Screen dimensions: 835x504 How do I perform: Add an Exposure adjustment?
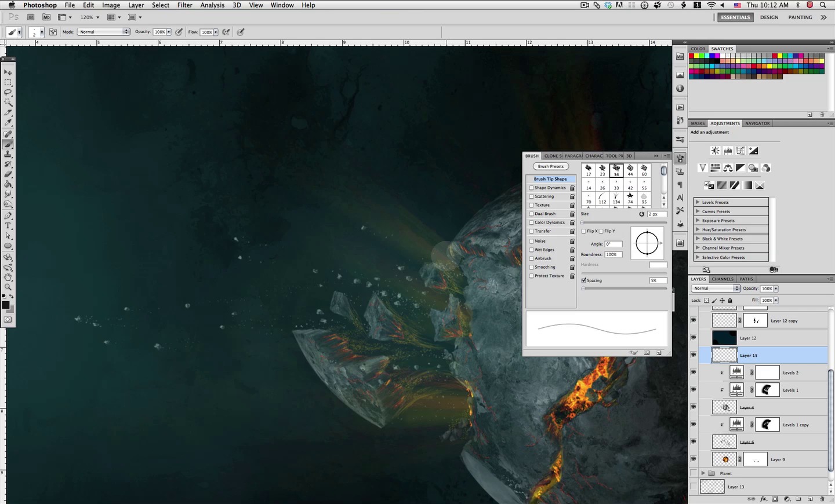tap(753, 151)
